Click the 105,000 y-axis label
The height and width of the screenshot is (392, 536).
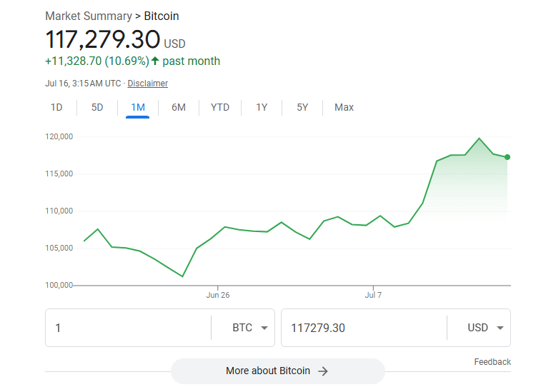pos(59,248)
